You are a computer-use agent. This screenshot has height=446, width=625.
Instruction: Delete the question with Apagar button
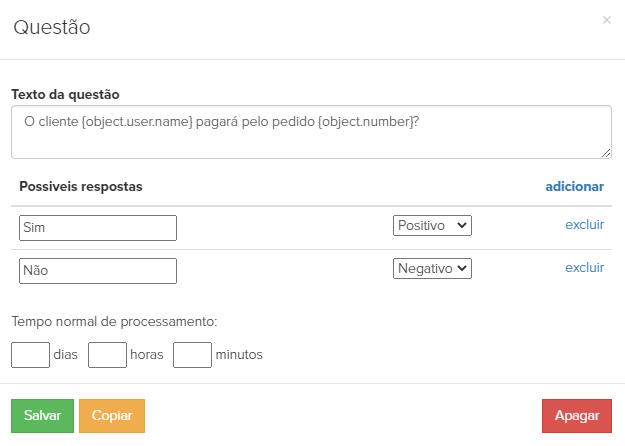click(577, 416)
